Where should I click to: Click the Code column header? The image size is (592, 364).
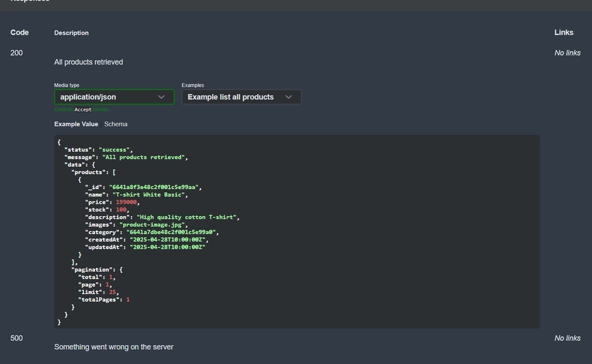[19, 33]
